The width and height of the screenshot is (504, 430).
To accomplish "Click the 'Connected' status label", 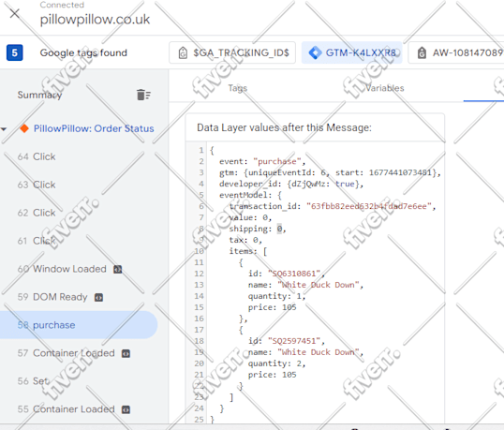I will point(62,5).
